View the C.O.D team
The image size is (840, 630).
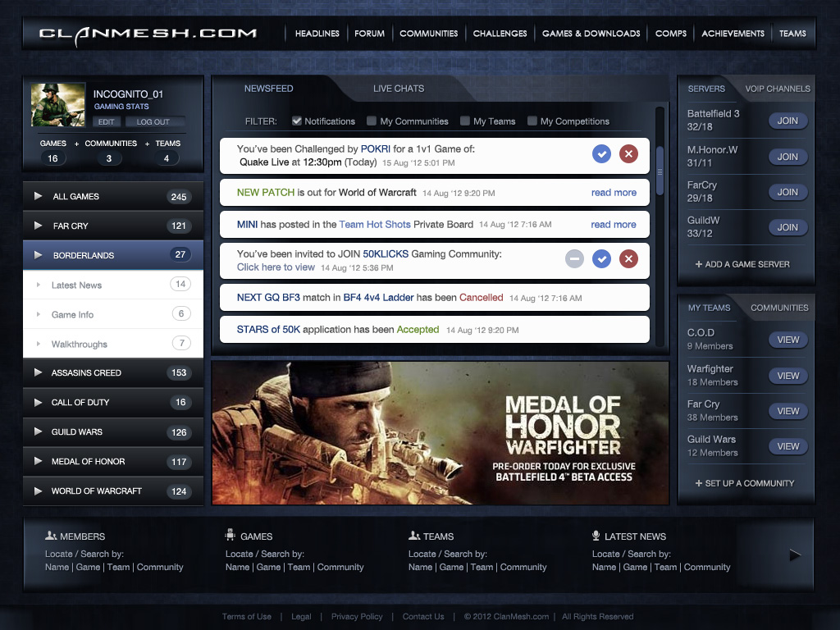pyautogui.click(x=788, y=340)
